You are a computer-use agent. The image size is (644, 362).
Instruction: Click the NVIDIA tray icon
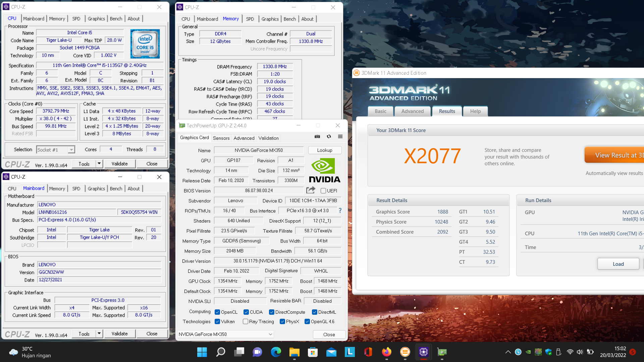pos(528,352)
